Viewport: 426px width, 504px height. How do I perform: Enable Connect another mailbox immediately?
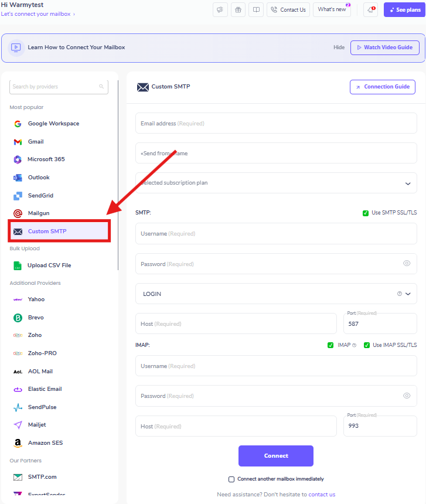click(x=231, y=479)
